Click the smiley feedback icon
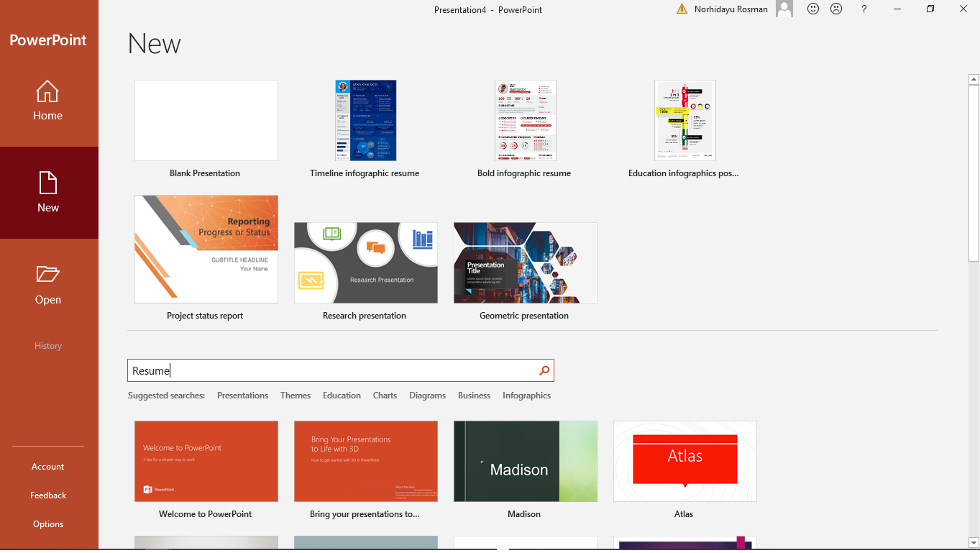This screenshot has width=980, height=553. point(812,9)
